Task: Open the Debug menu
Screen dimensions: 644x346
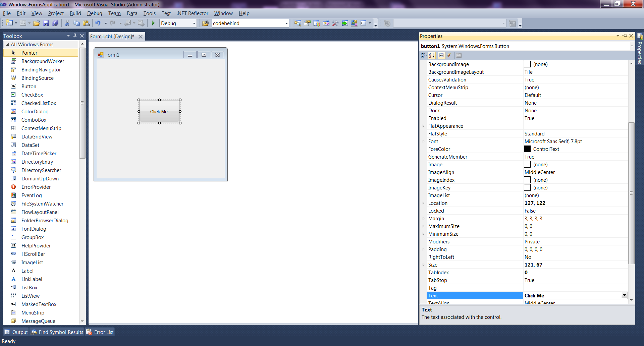Action: (x=95, y=13)
